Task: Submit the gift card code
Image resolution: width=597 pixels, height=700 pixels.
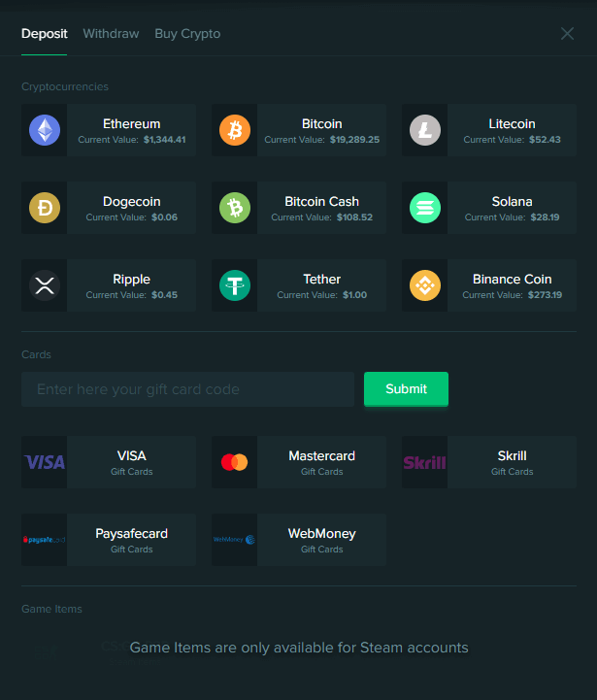Action: [406, 389]
